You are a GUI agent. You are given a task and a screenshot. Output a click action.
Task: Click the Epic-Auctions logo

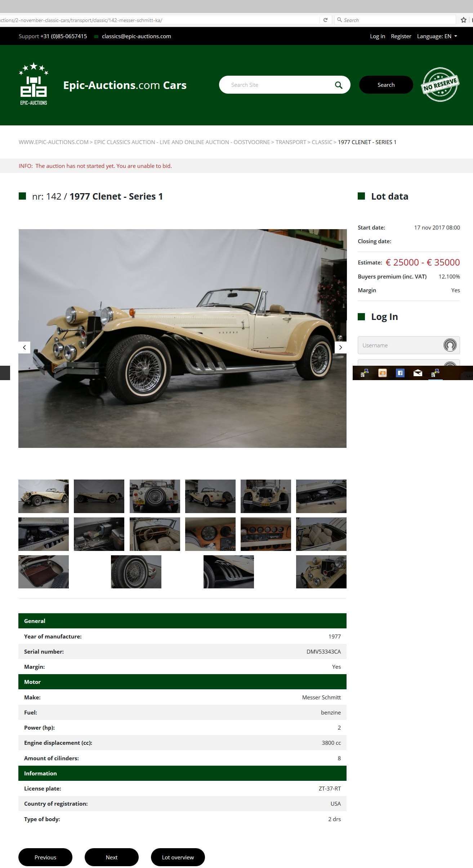[34, 84]
